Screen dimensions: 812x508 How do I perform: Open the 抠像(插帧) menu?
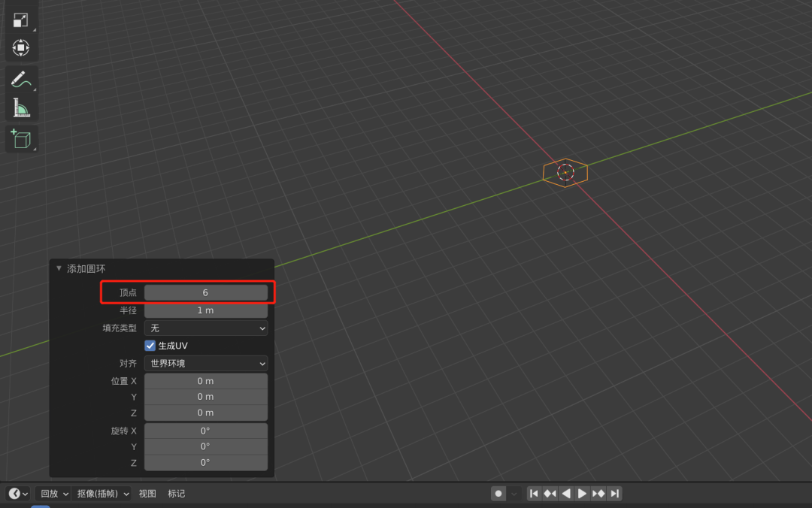102,494
